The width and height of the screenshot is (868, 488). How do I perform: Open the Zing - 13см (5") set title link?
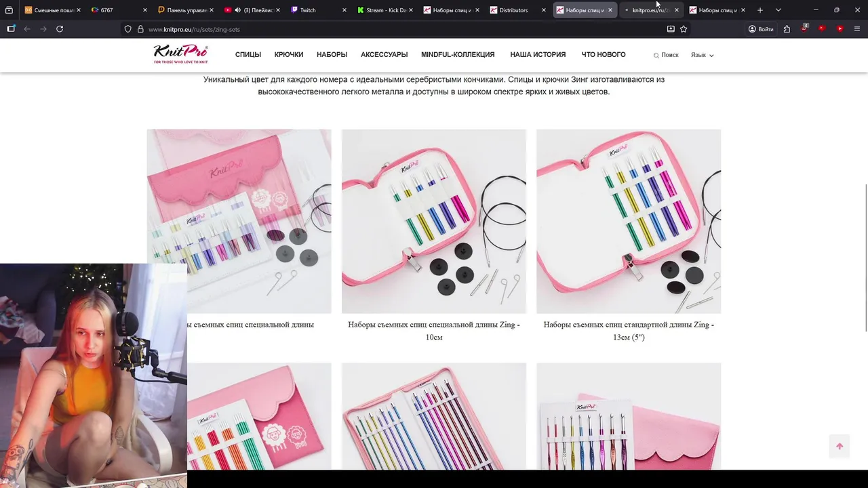[629, 331]
